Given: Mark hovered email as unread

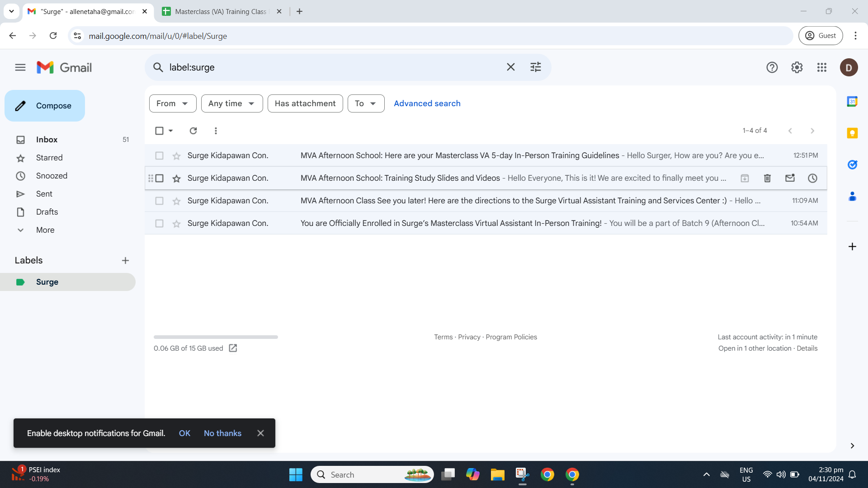Looking at the screenshot, I should tap(790, 178).
